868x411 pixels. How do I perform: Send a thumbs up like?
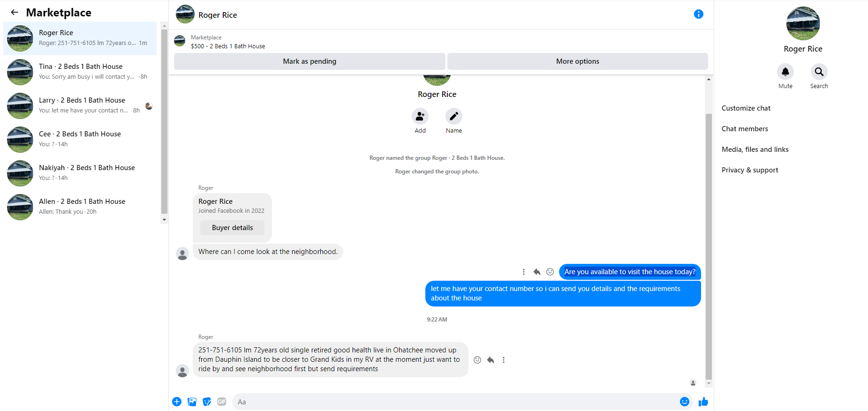(x=703, y=402)
